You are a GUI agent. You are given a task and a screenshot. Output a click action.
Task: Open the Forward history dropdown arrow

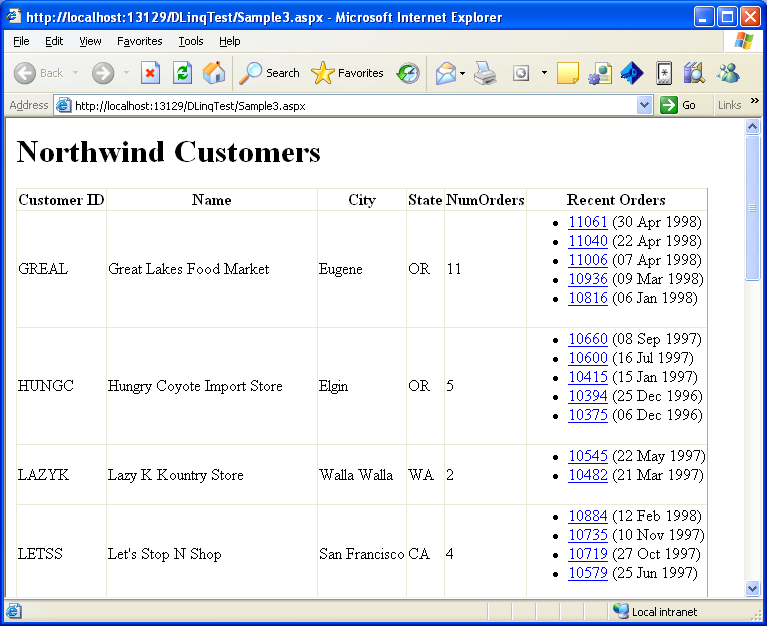(x=126, y=73)
